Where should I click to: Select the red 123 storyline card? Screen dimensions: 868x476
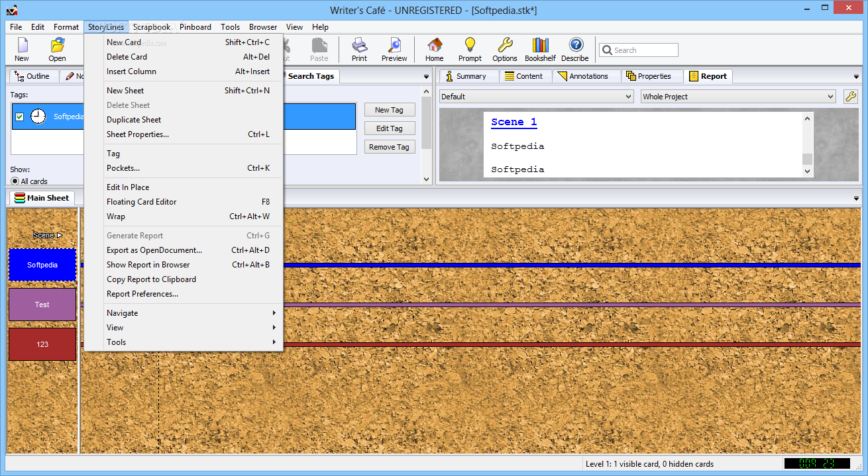point(42,344)
